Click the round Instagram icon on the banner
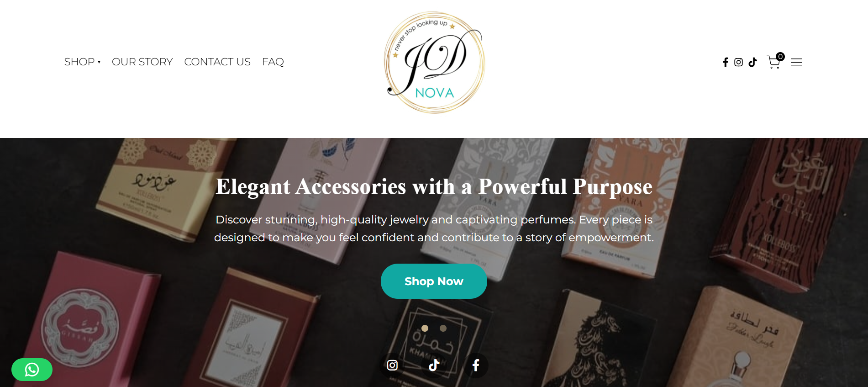Viewport: 868px width, 387px height. [392, 365]
